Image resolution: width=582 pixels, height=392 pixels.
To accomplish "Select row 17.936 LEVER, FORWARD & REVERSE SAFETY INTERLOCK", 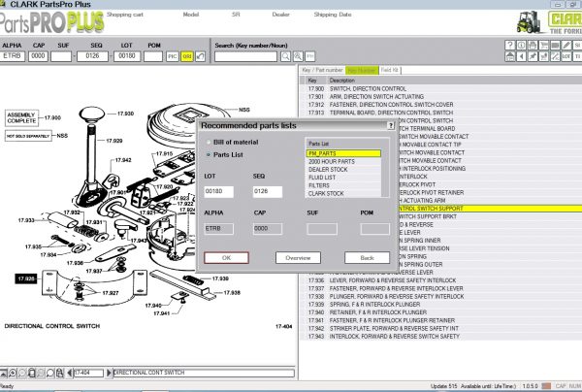I will pos(440,280).
